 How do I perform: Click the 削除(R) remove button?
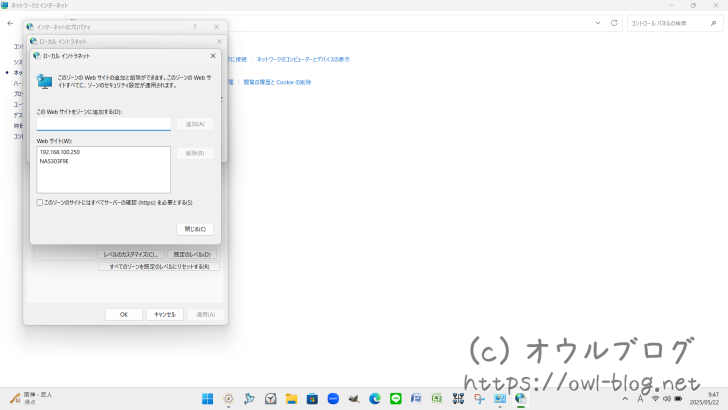[x=195, y=153]
